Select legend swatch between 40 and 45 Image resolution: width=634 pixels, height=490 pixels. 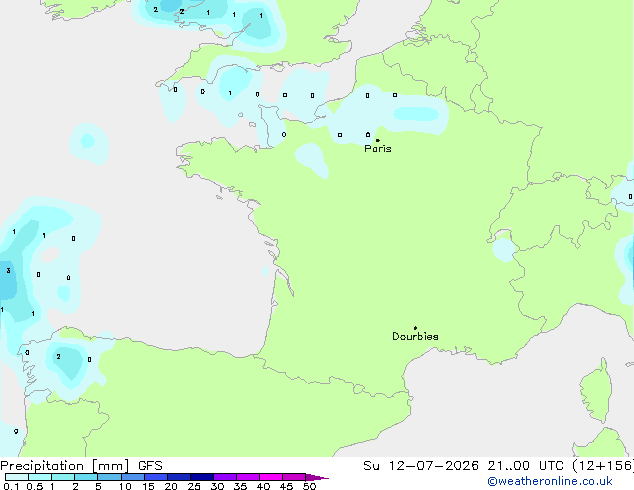pos(271,477)
